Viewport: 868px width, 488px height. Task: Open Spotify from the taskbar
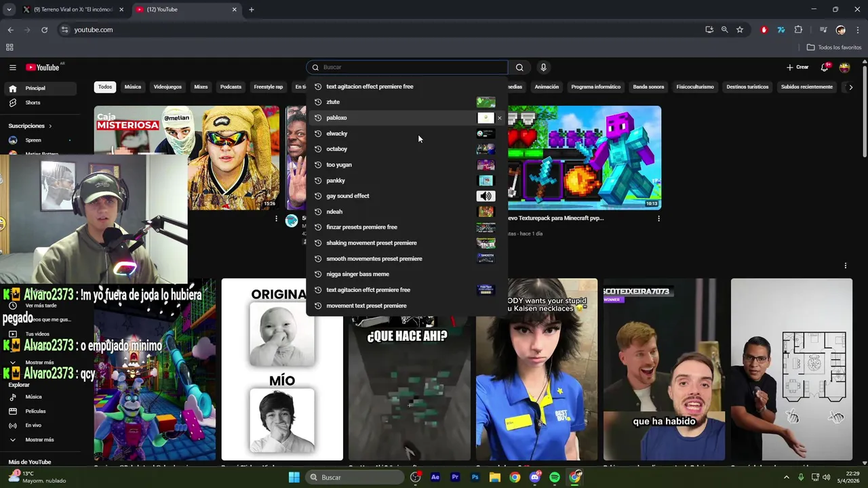pos(555,477)
